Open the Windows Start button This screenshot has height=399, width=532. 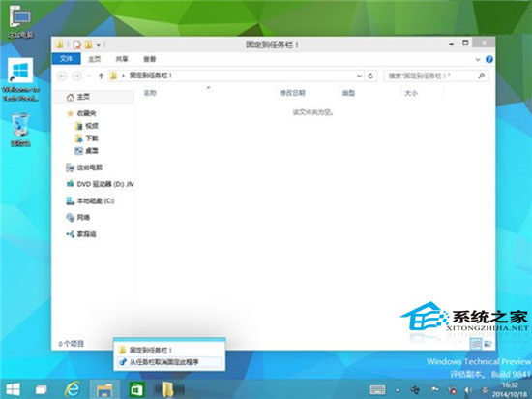(x=14, y=389)
